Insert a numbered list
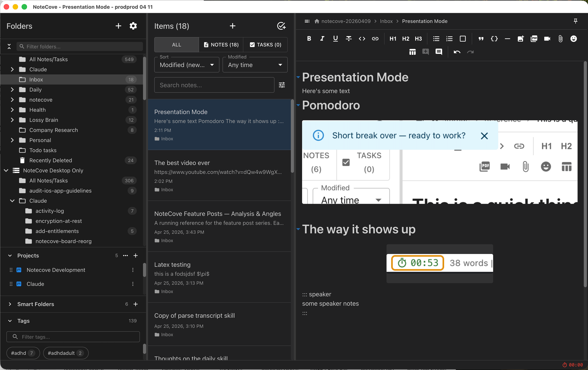This screenshot has height=370, width=588. coord(449,38)
